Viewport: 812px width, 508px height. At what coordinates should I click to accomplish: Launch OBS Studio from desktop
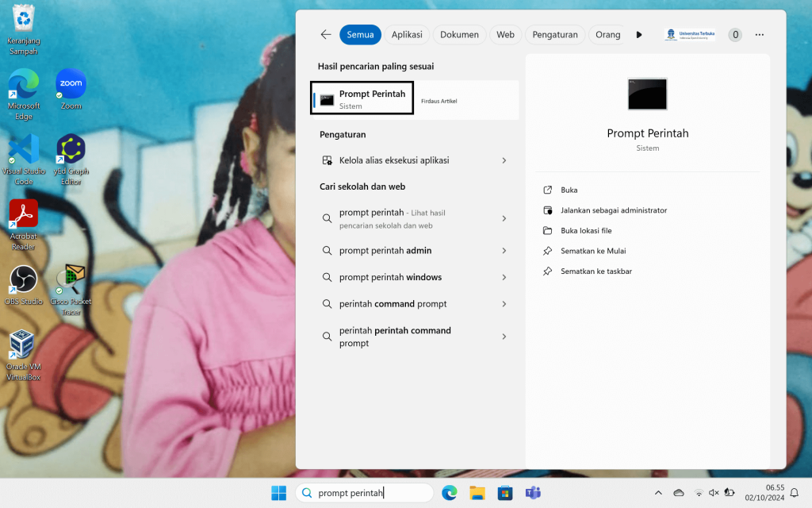pyautogui.click(x=23, y=281)
